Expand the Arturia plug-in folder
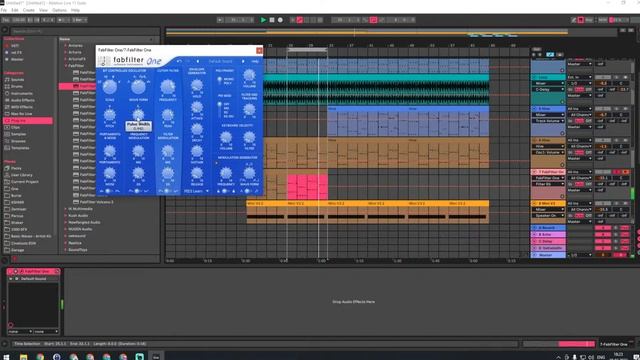The image size is (640, 360). pos(65,52)
